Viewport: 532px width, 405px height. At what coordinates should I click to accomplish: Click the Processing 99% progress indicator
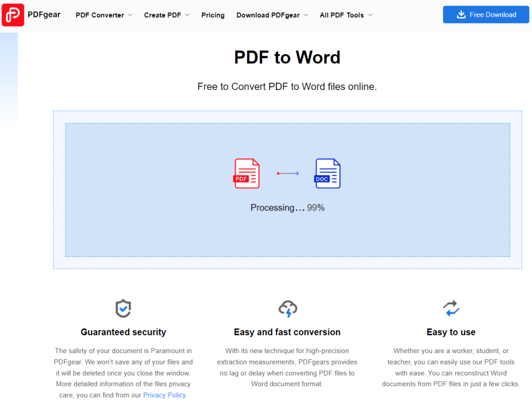[x=287, y=207]
